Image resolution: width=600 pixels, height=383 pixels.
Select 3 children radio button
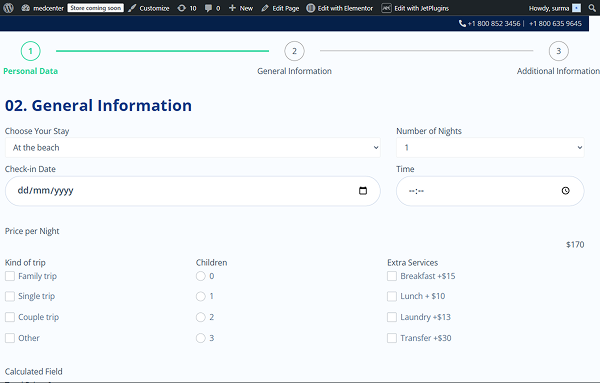pos(201,338)
